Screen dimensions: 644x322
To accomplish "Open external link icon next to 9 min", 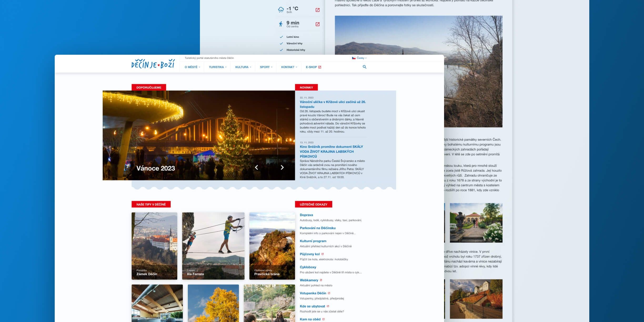I will tap(318, 24).
